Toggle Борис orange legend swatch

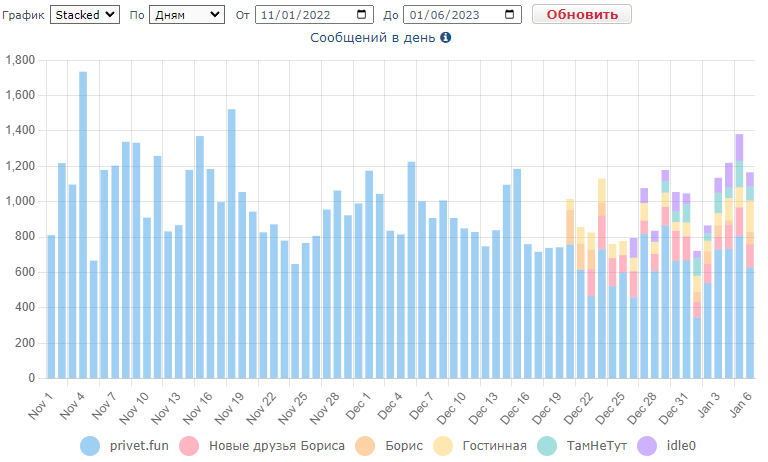point(365,446)
